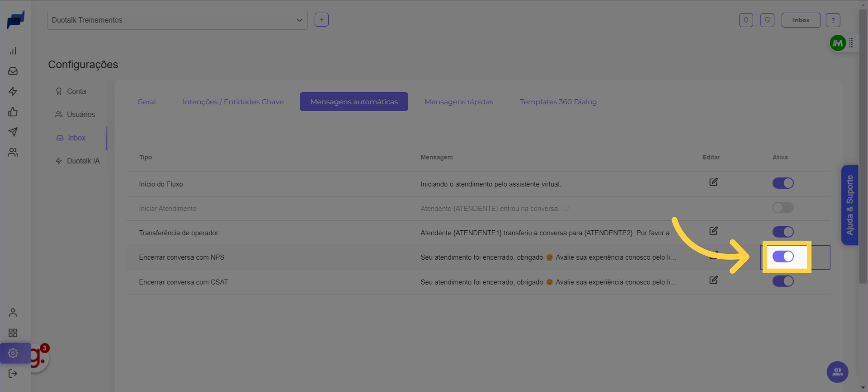The height and width of the screenshot is (392, 868).
Task: Disable the Início do Fluxo toggle
Action: point(783,183)
